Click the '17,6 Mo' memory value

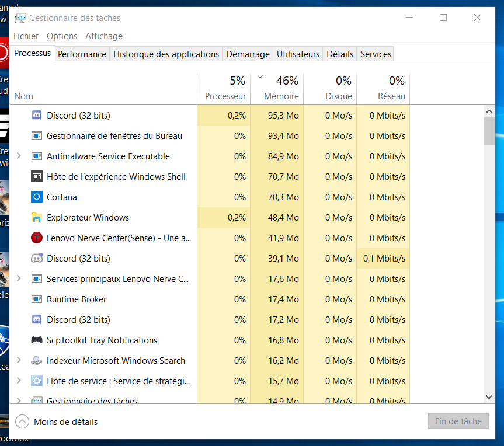[283, 278]
